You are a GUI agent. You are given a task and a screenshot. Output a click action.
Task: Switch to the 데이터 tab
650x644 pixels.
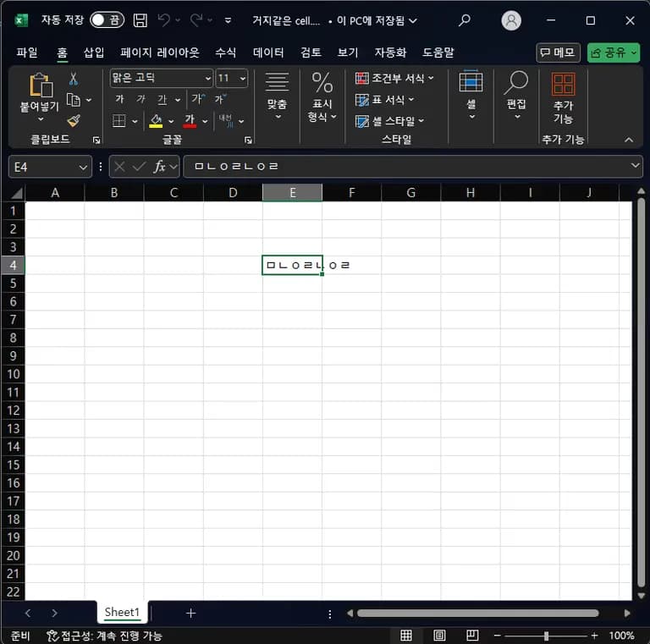(x=268, y=52)
